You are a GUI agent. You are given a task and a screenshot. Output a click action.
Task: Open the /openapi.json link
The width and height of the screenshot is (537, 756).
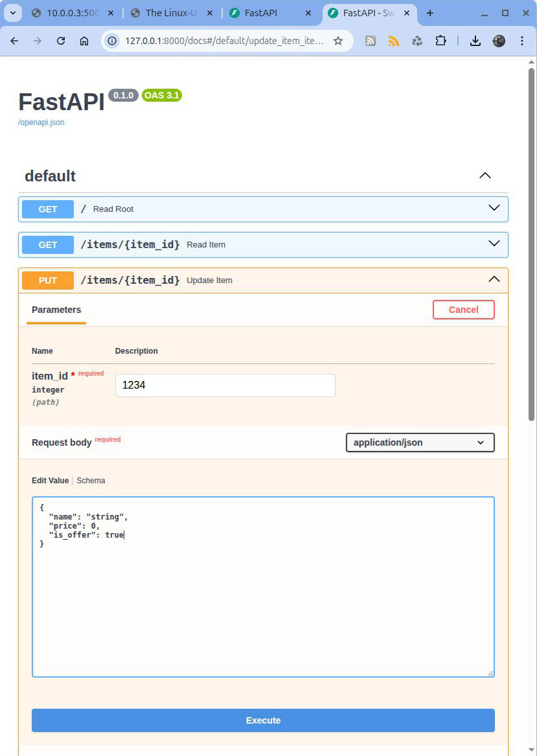(x=41, y=122)
